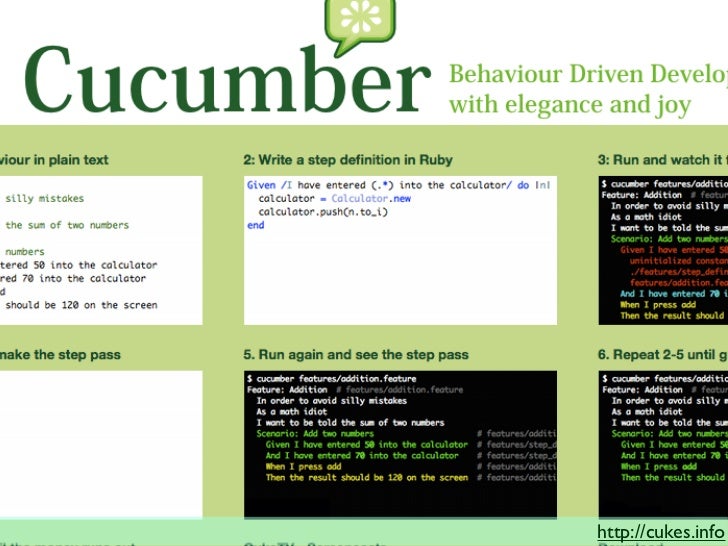728x546 pixels.
Task: Click red 'Given I have entered' line in step 3
Action: [674, 250]
